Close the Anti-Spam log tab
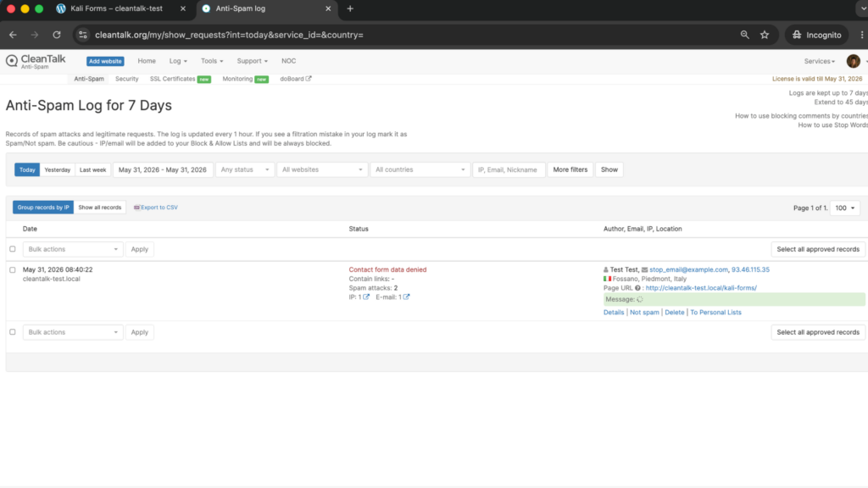Screen dimensions: 868x488 [328, 8]
